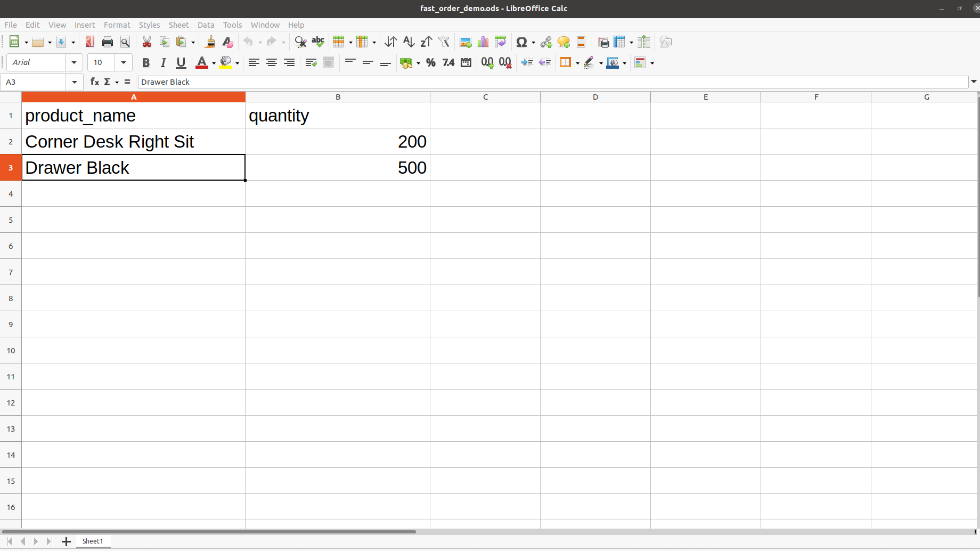Click Clear Direct Formatting icon
The width and height of the screenshot is (980, 551).
[x=228, y=42]
